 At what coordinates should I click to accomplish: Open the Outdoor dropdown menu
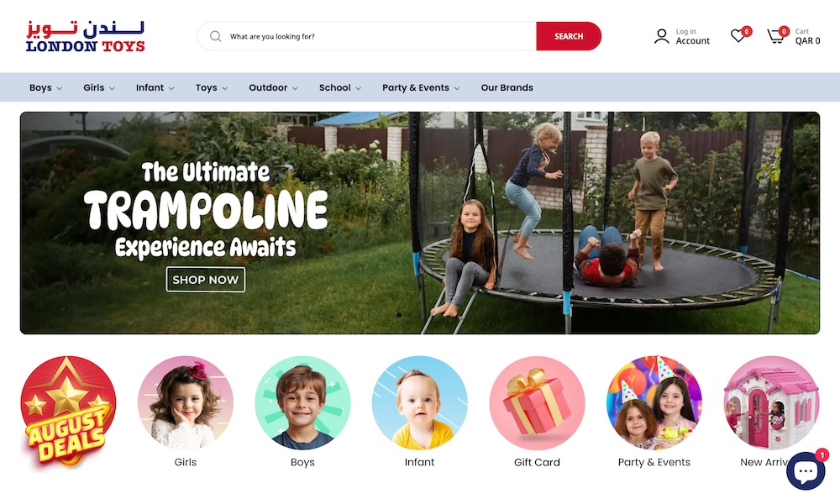273,88
